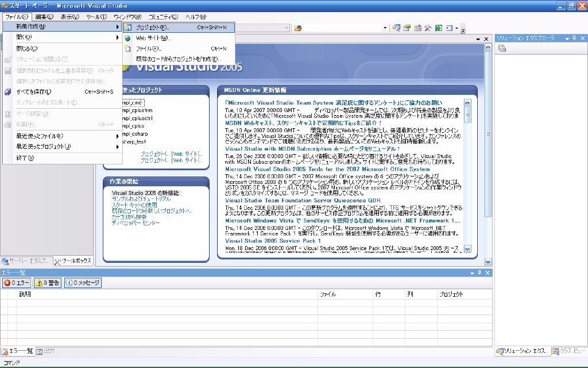Open the ヘルプ(H) menu
Viewport: 588px width, 368px height.
tap(196, 17)
